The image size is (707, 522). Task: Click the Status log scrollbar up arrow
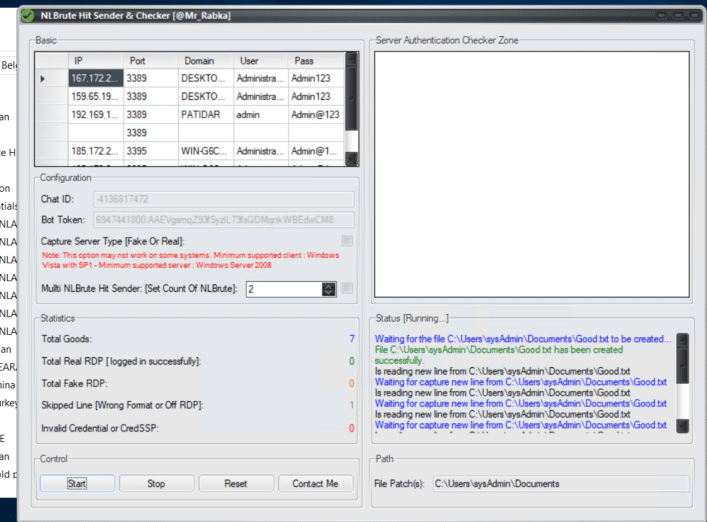click(x=683, y=339)
